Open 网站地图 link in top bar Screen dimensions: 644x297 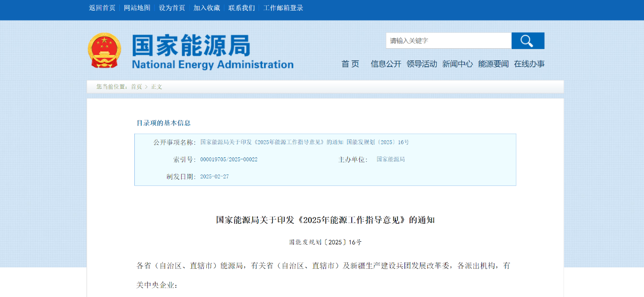[137, 8]
